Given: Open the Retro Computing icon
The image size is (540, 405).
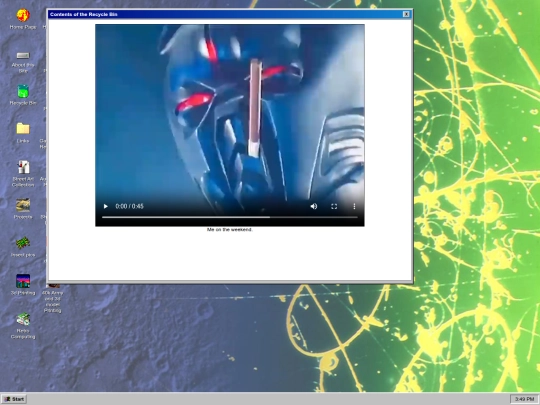Looking at the screenshot, I should click(23, 325).
